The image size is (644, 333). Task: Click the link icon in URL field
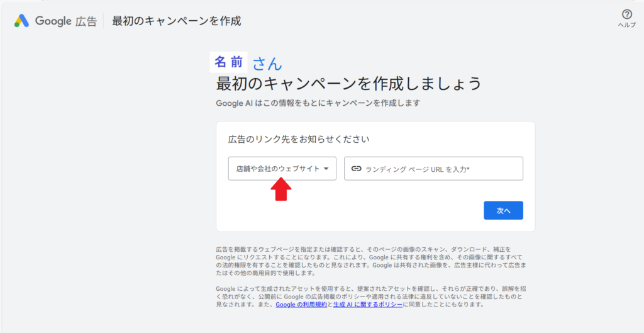357,169
